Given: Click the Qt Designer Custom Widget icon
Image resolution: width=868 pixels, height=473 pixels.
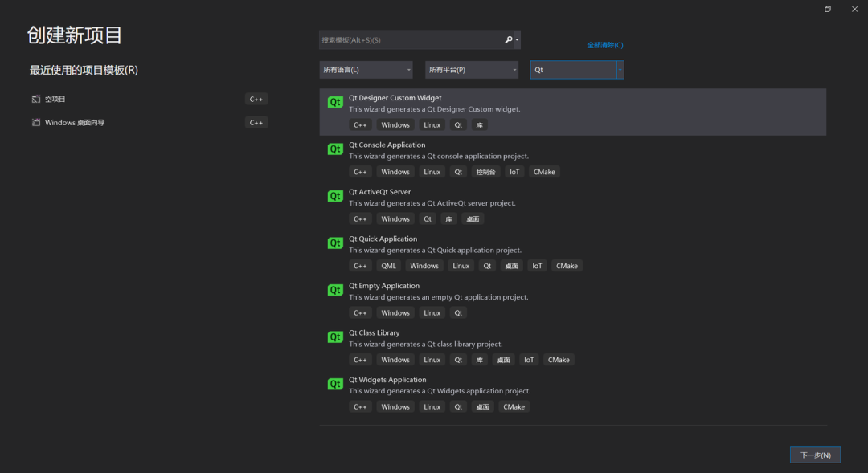Looking at the screenshot, I should click(335, 102).
